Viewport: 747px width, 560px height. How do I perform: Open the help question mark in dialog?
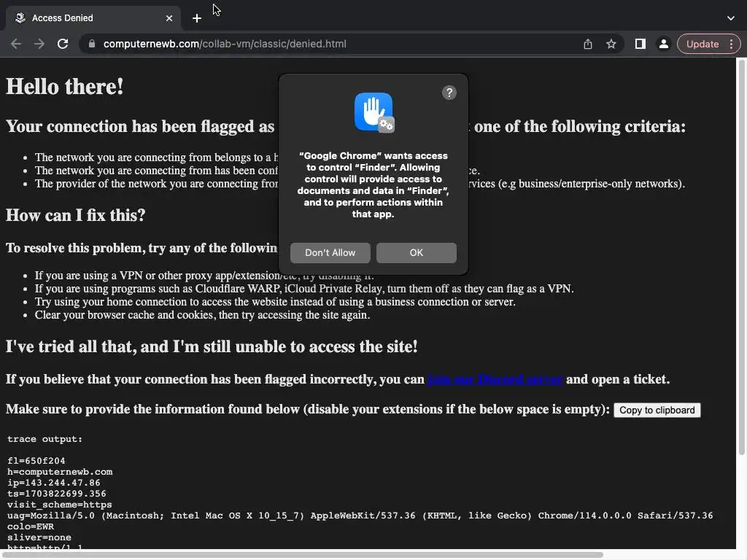click(x=449, y=93)
